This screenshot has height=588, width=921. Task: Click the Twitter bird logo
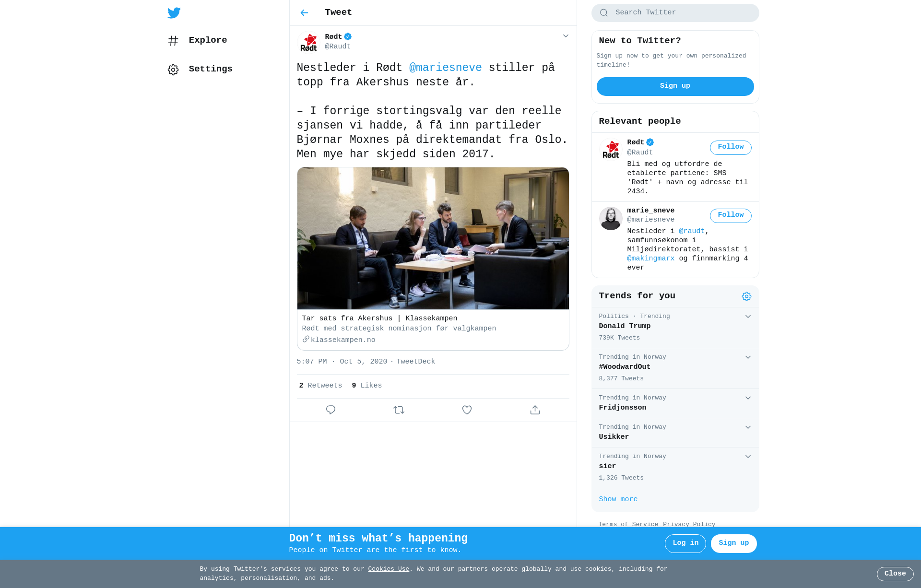coord(174,13)
